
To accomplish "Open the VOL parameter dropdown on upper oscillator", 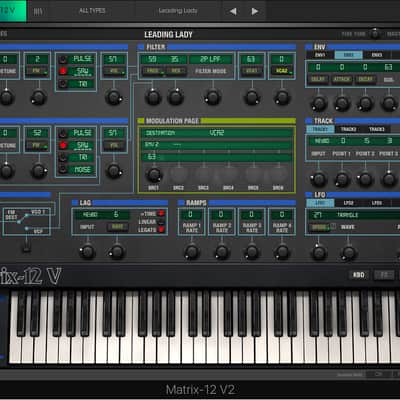I will tap(114, 71).
